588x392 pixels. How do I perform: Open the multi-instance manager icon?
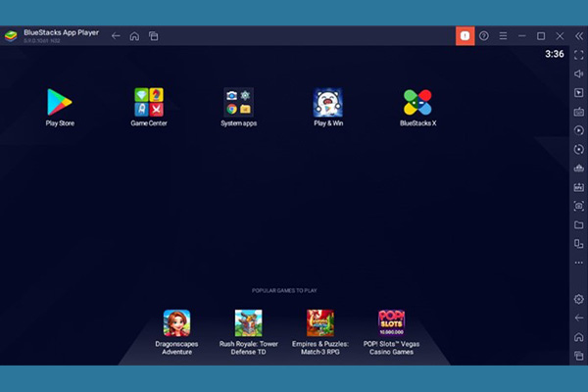click(x=578, y=244)
